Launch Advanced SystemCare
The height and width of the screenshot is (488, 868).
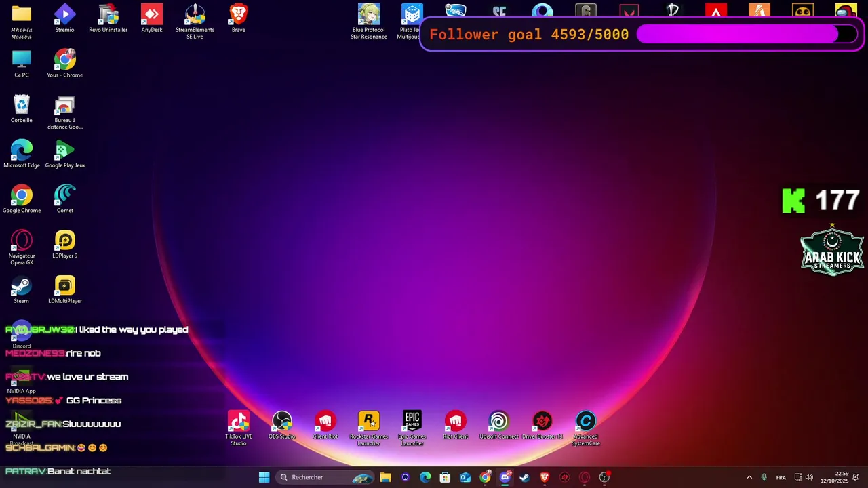click(586, 428)
